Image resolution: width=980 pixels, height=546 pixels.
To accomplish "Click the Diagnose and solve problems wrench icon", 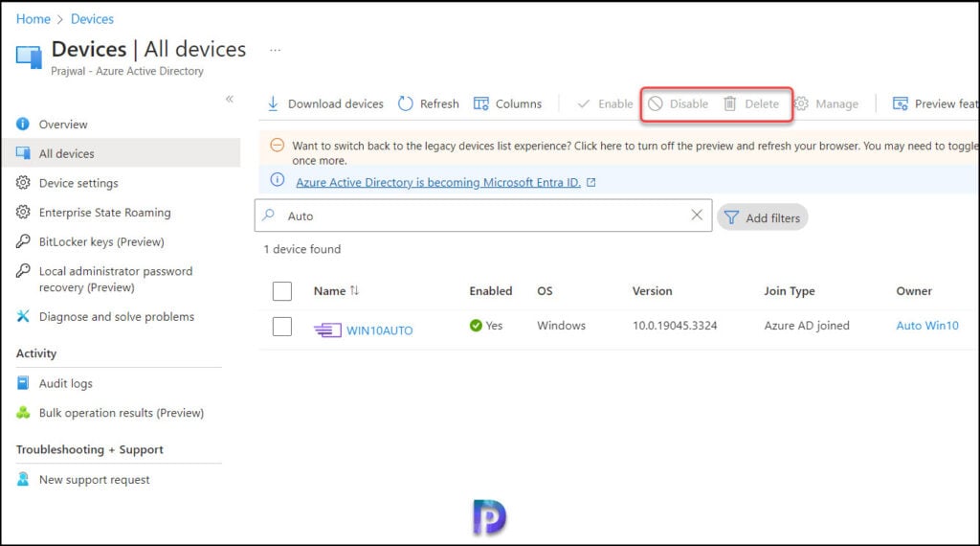I will [23, 316].
